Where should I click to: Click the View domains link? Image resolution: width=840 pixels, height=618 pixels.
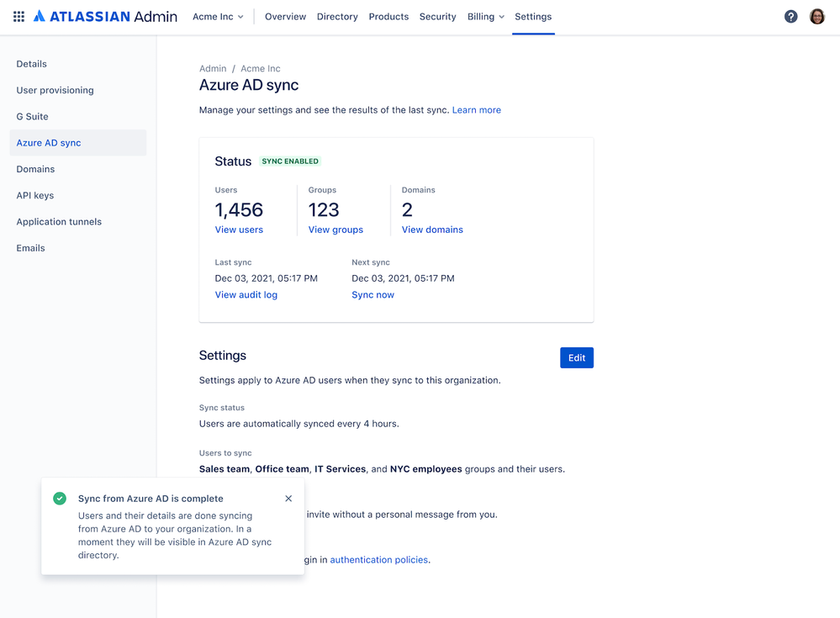point(432,230)
